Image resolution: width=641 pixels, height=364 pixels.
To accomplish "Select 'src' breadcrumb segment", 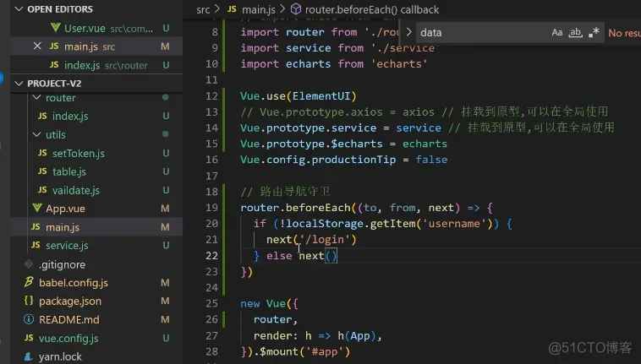I will click(x=203, y=10).
